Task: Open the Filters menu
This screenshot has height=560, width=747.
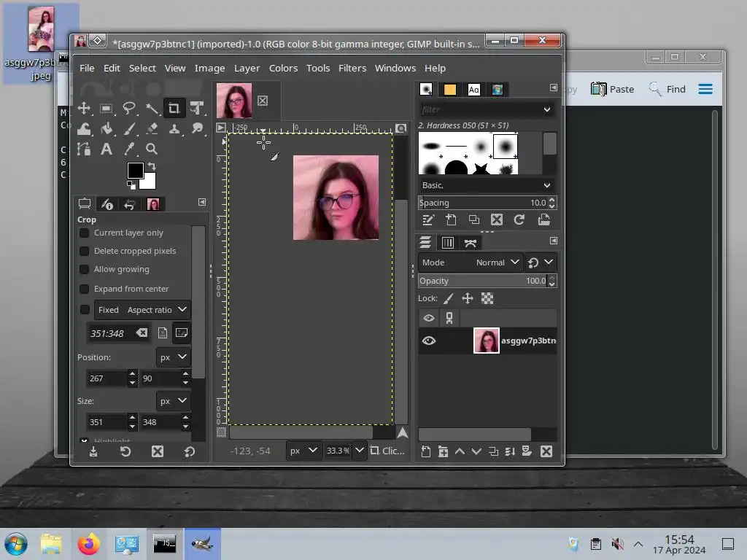Action: click(352, 68)
